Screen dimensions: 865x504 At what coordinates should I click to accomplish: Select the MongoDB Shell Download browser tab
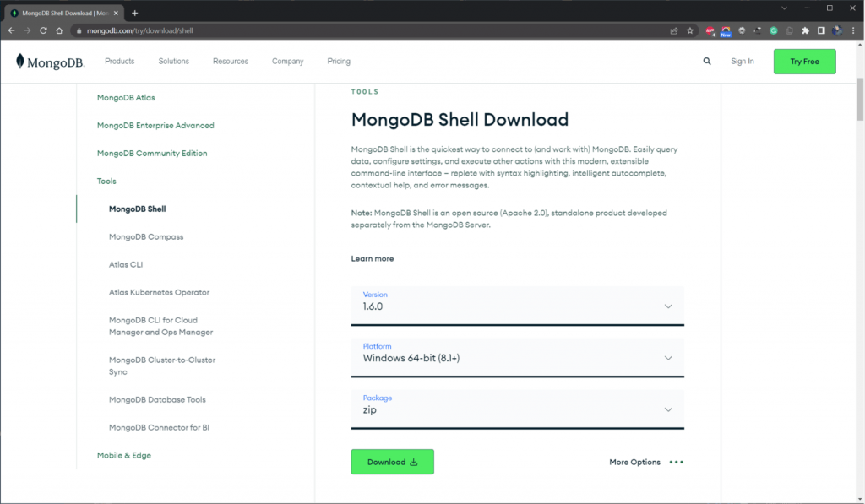(65, 13)
